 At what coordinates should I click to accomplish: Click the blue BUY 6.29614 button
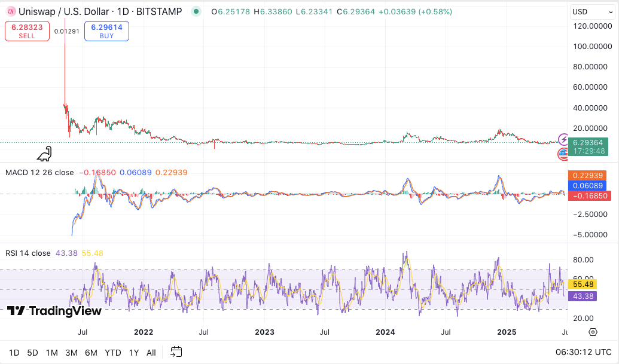(x=106, y=31)
